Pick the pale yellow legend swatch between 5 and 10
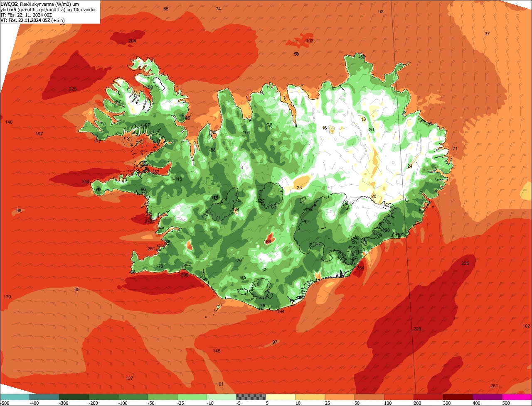Screen dimensions: 532x406 (x=281, y=397)
